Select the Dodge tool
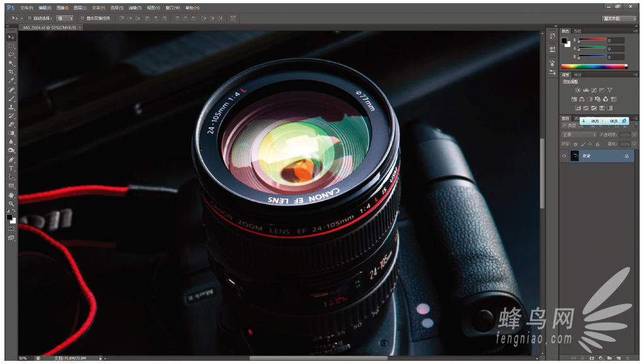Screen dimensions: 644x364 11,150
